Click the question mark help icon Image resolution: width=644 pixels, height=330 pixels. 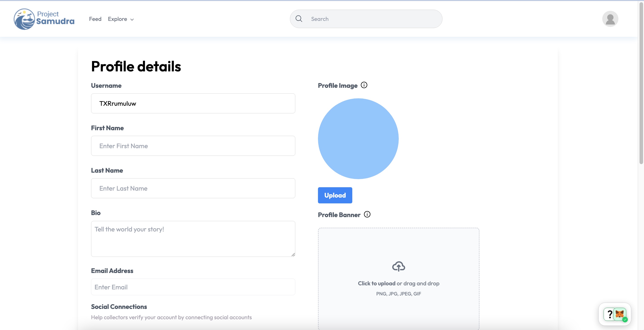[x=609, y=315]
